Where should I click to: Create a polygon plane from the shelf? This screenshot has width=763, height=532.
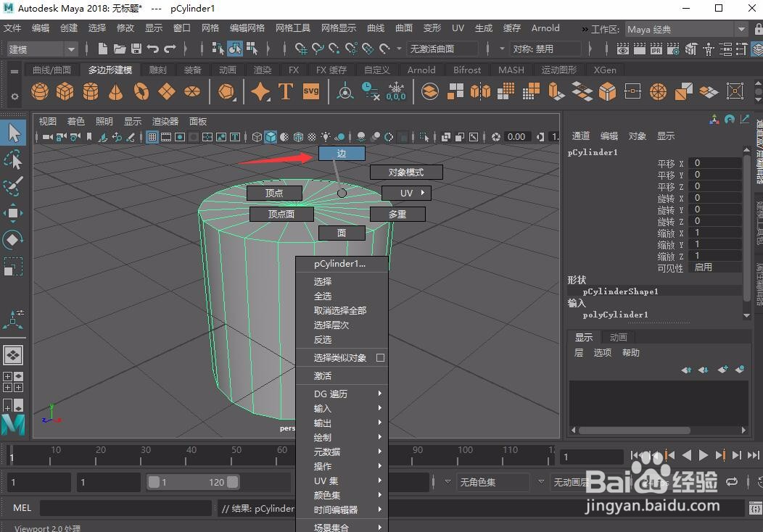pos(167,91)
